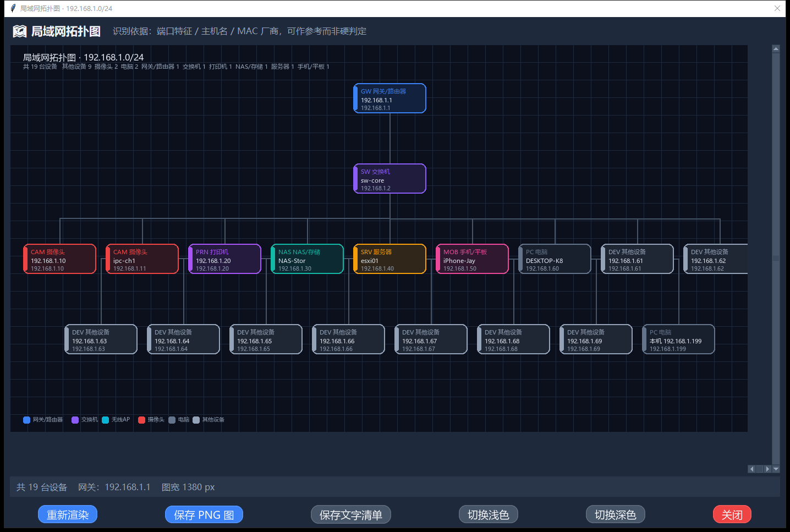Select device node 192.168.1.68
The width and height of the screenshot is (790, 532).
pos(513,339)
